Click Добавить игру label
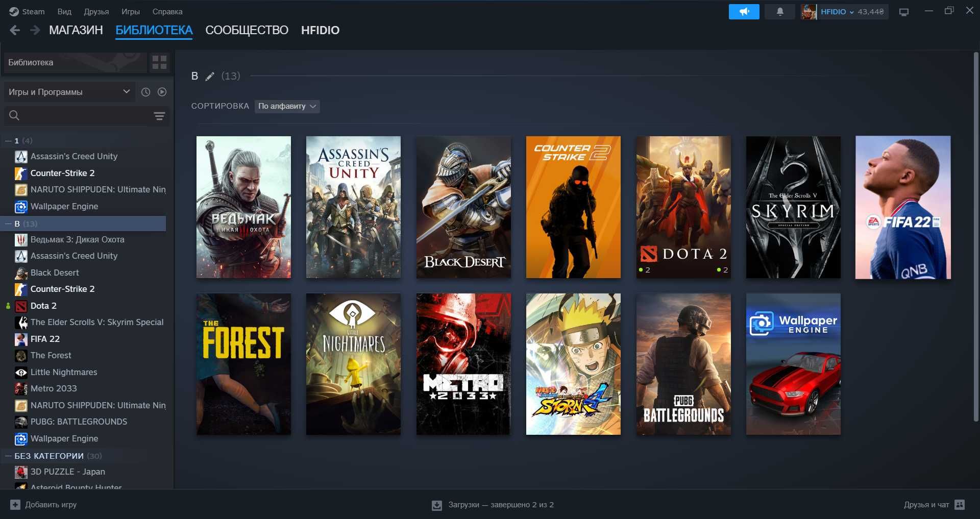Screen dimensions: 980x519 (x=51, y=505)
